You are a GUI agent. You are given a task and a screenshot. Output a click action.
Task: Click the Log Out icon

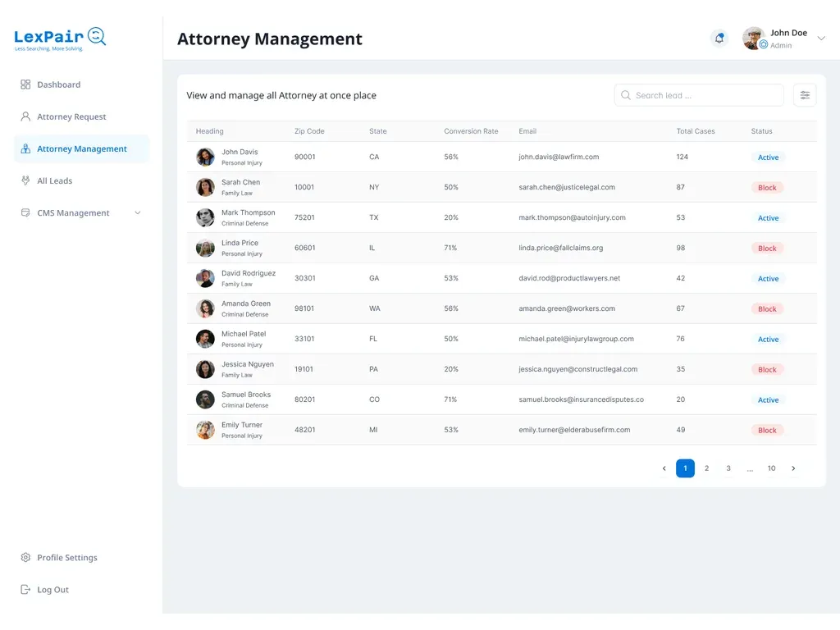point(25,590)
